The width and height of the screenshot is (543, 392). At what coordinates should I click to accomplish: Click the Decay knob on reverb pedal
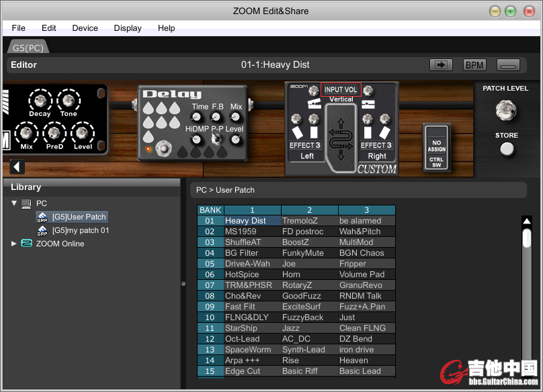click(x=40, y=100)
